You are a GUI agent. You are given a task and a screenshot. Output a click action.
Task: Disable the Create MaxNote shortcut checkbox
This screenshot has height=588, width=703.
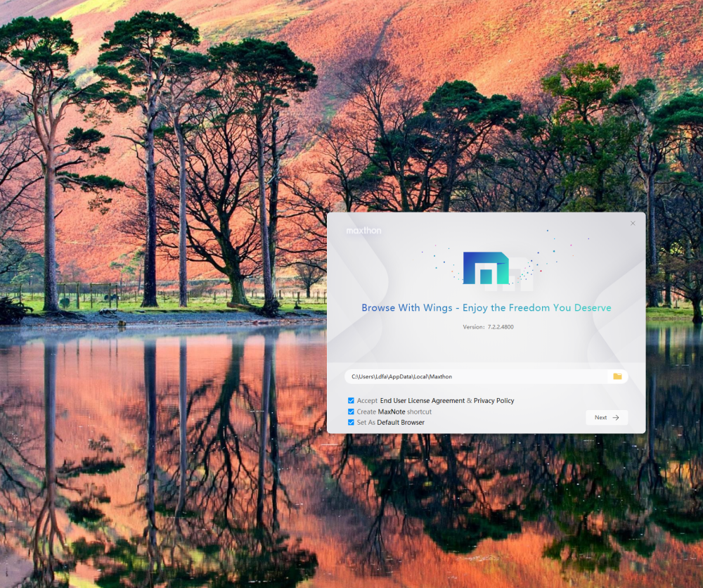[x=351, y=411]
